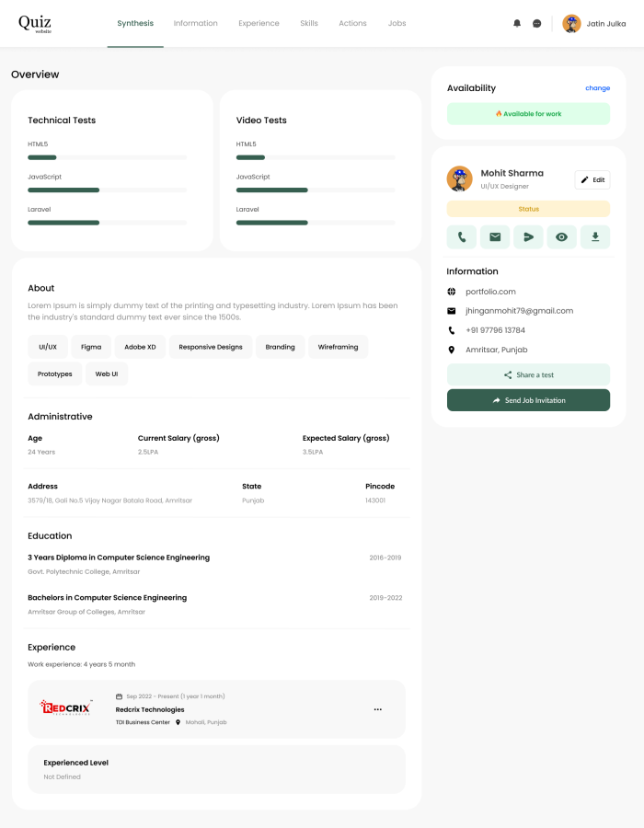Click the Quiz website logo

click(x=35, y=23)
